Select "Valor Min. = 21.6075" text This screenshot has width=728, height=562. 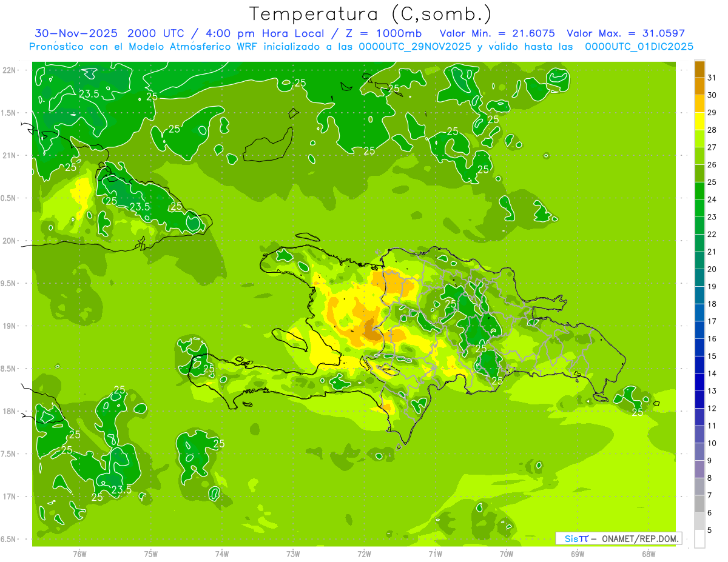click(497, 33)
